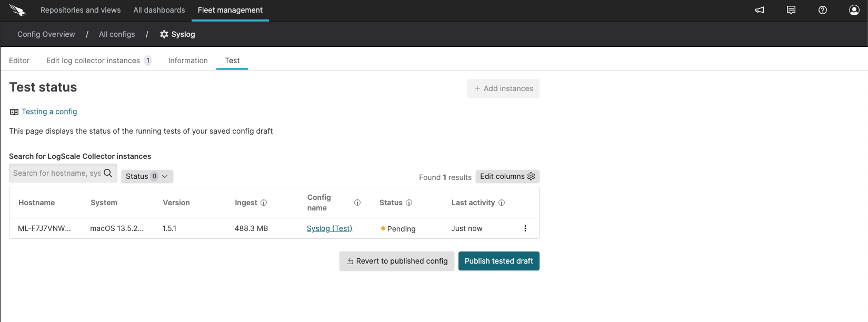The height and width of the screenshot is (322, 868).
Task: Click the Last activity info icon
Action: (502, 203)
